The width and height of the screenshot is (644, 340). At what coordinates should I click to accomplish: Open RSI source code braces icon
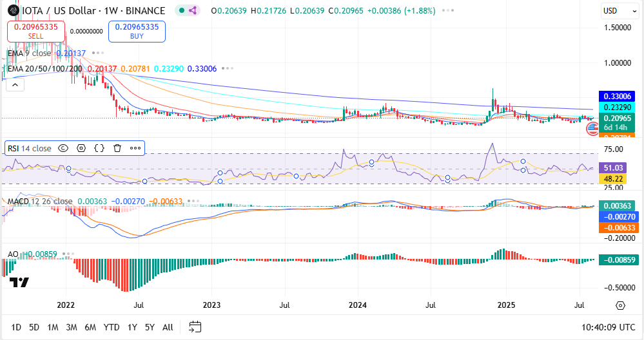[99, 149]
